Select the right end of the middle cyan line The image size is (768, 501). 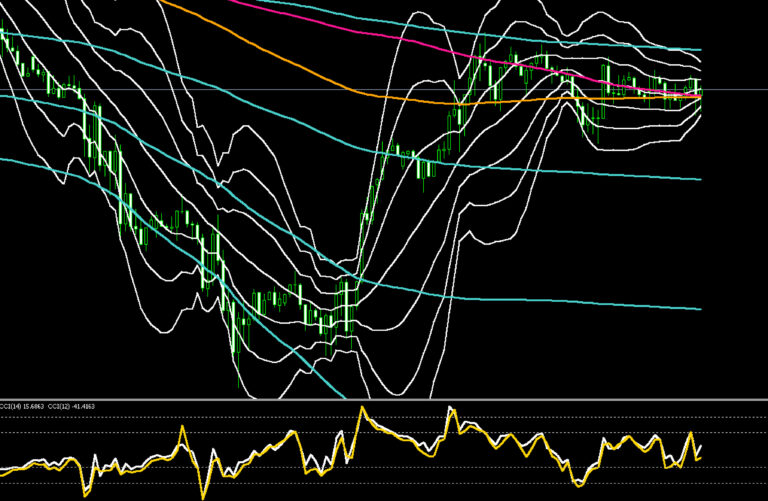point(698,179)
